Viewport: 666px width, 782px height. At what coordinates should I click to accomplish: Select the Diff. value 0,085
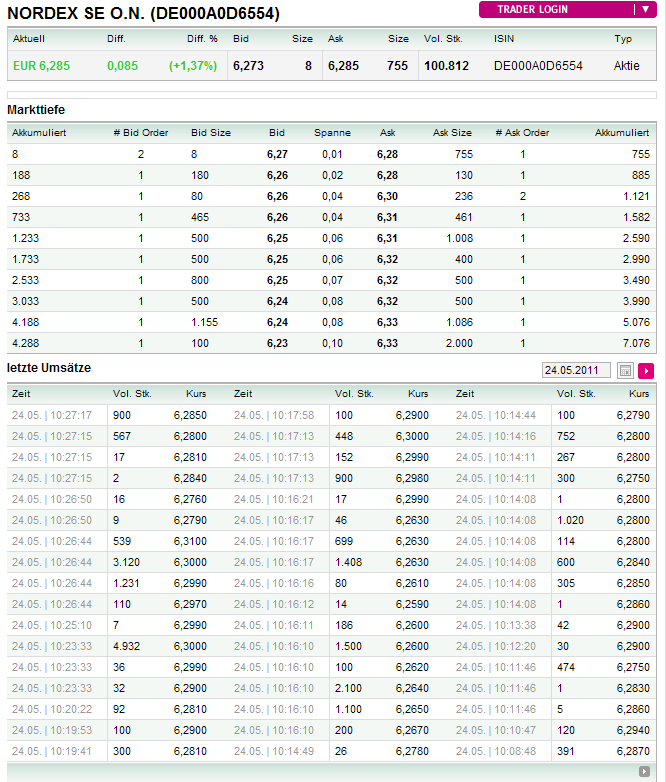122,65
